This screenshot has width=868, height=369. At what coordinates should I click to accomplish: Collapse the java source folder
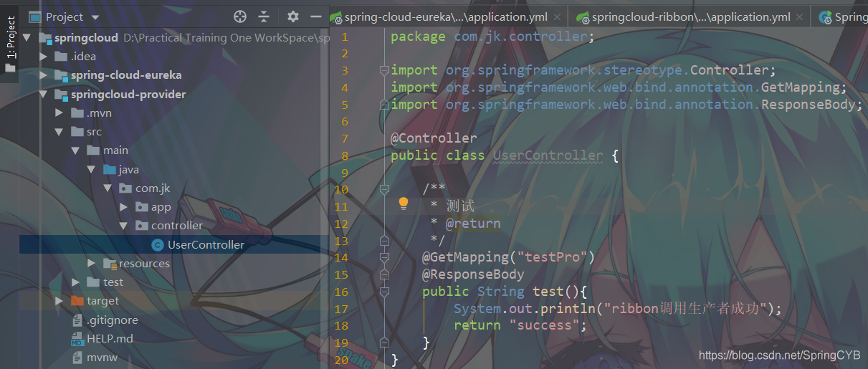click(91, 170)
